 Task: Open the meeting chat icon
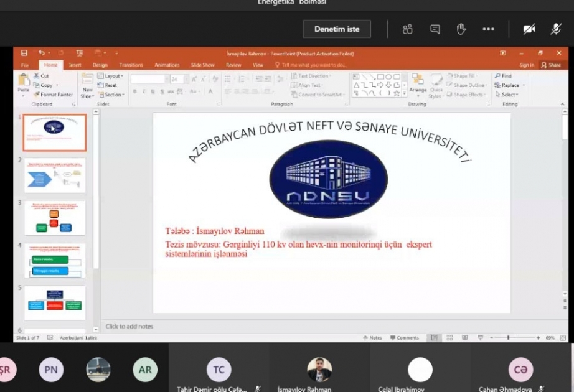coord(435,29)
